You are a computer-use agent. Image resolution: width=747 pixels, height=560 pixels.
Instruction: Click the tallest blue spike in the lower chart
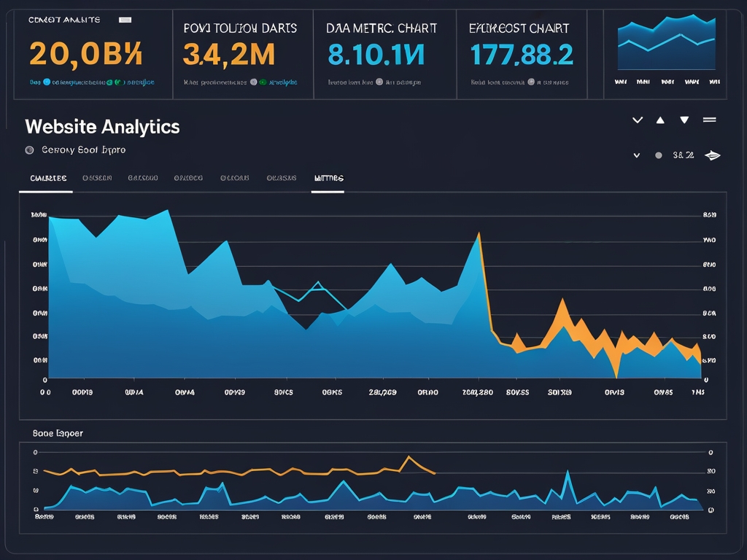[x=568, y=472]
